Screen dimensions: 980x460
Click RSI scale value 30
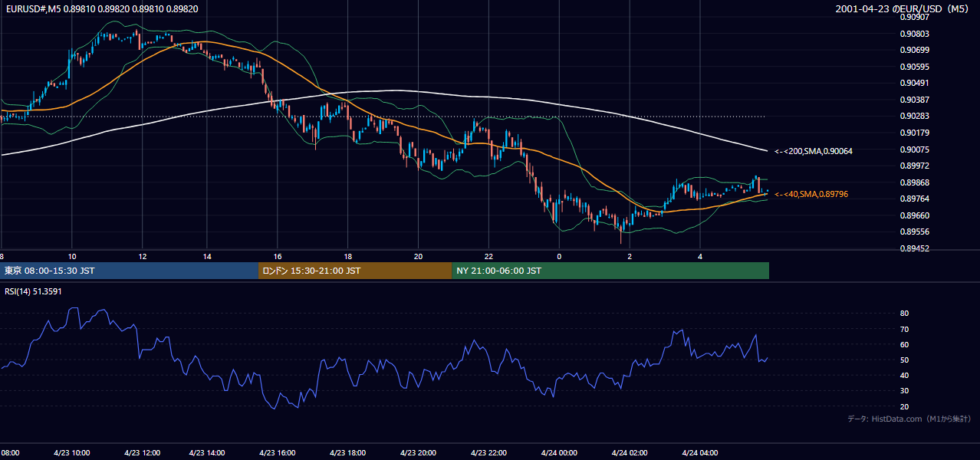tap(905, 391)
